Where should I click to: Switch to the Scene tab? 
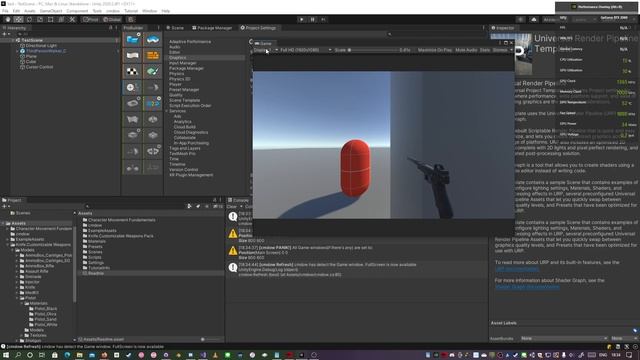(x=175, y=28)
